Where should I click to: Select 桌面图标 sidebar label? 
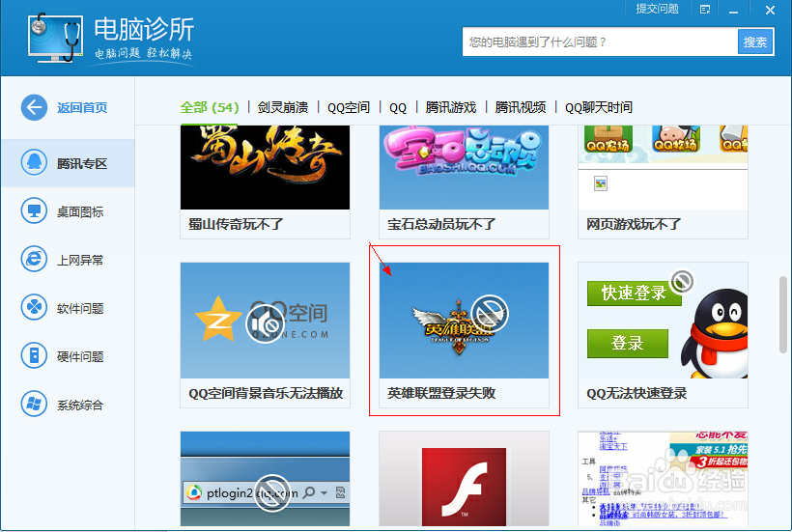(x=80, y=211)
